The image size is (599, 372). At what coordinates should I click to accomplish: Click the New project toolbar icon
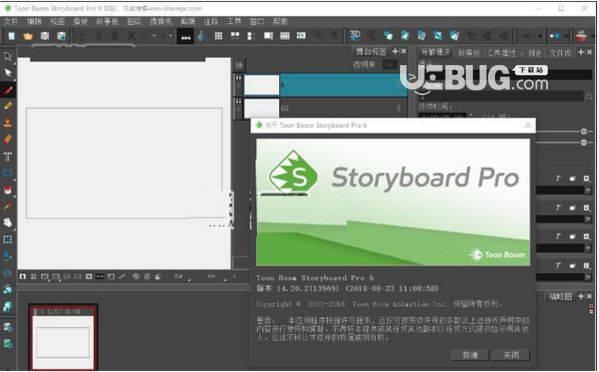click(x=12, y=36)
